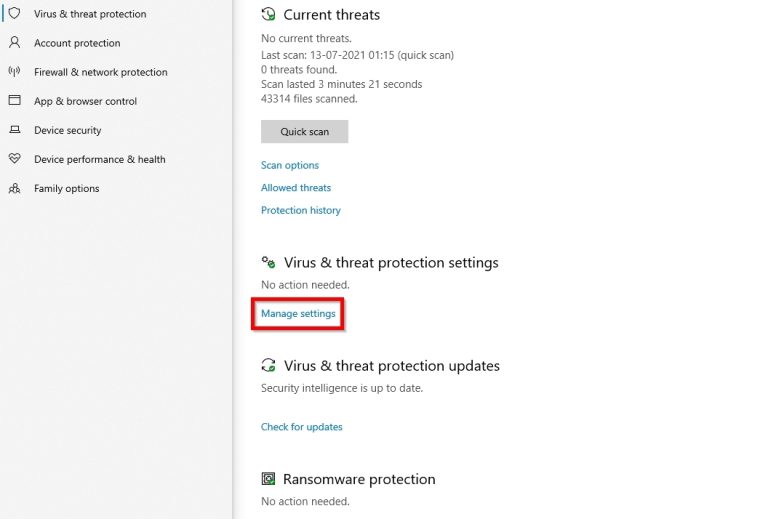Screen dimensions: 768x519
Task: Start a Quick scan
Action: tap(304, 132)
